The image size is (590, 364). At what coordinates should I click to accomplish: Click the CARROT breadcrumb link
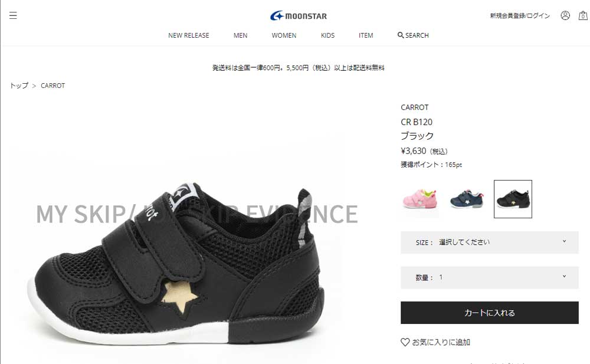pyautogui.click(x=53, y=86)
